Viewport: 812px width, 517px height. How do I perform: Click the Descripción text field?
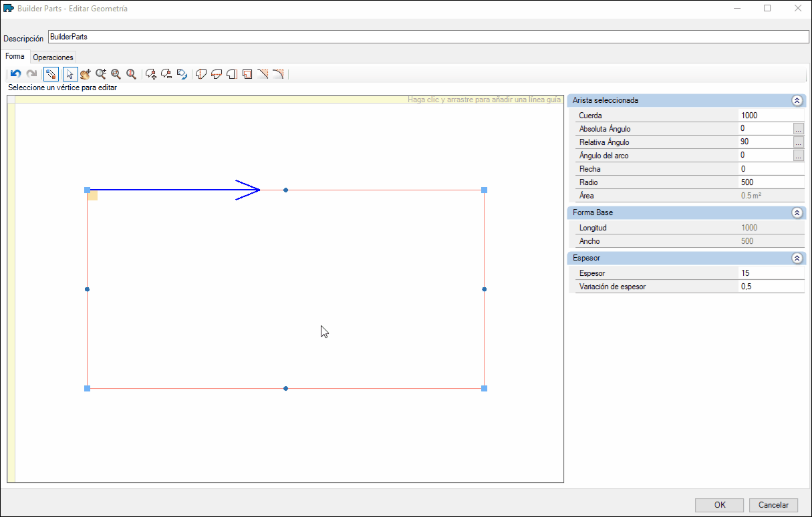429,37
